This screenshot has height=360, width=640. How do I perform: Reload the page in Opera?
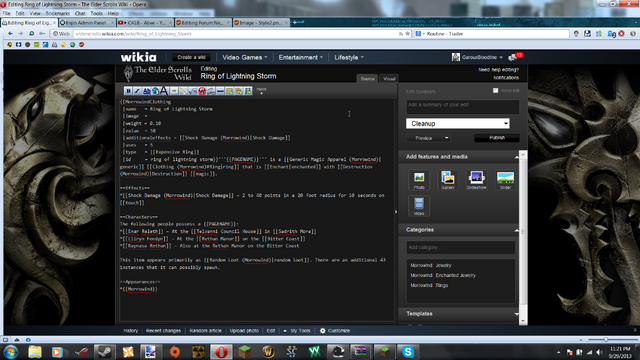click(31, 33)
